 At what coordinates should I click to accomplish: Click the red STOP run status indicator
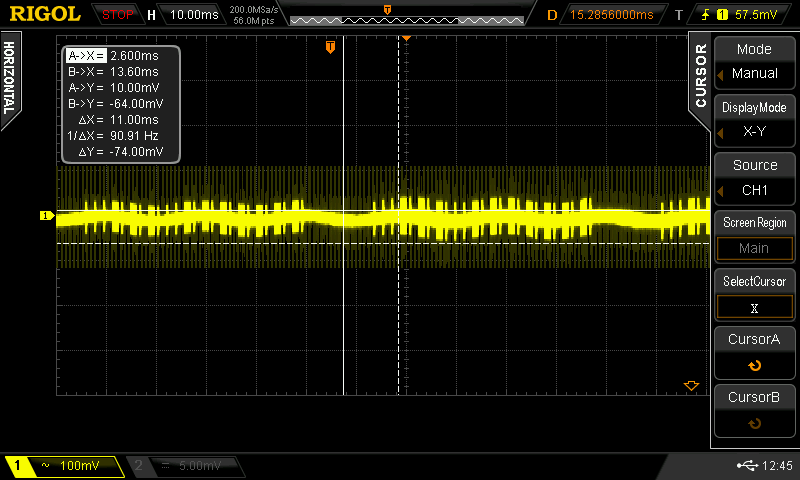pos(117,15)
